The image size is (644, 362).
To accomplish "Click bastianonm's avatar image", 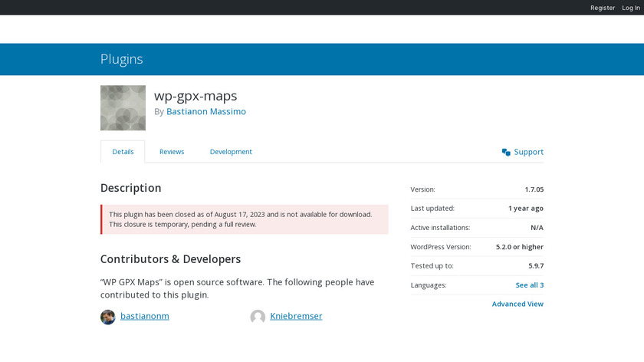I will [108, 317].
